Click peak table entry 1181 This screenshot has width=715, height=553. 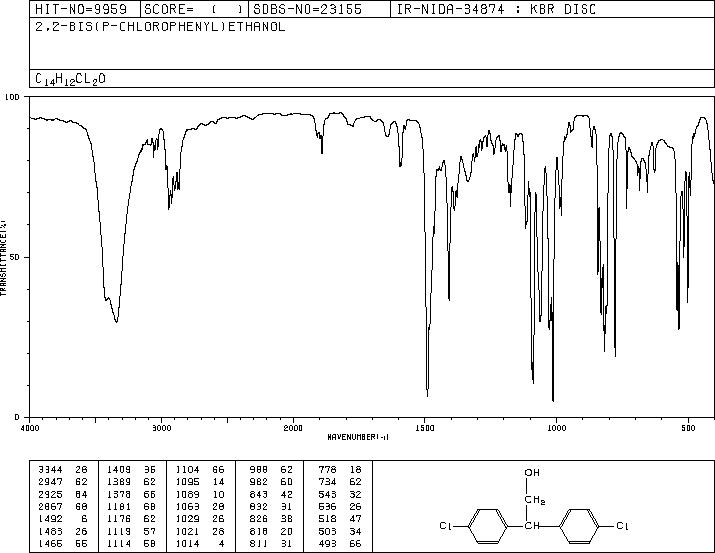119,506
